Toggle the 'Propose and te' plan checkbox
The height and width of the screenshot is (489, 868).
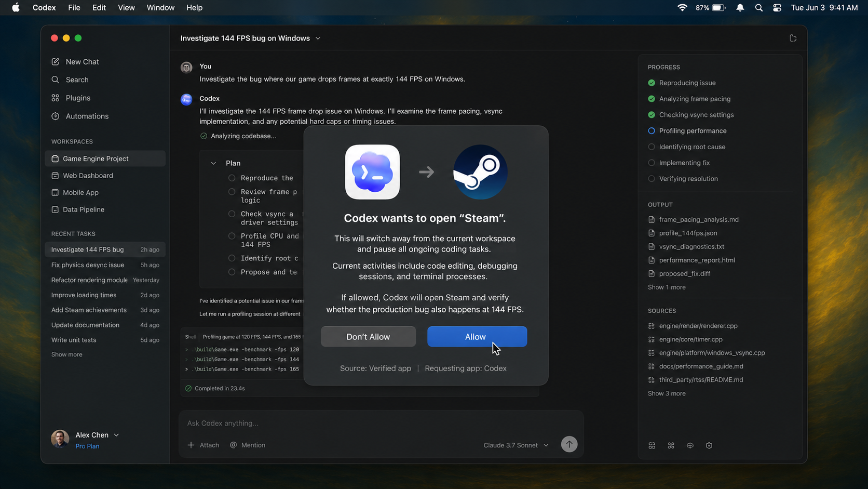(232, 272)
